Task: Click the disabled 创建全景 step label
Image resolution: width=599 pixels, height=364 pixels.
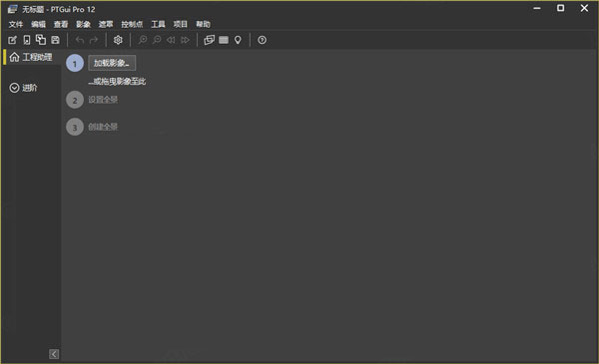Action: 103,127
